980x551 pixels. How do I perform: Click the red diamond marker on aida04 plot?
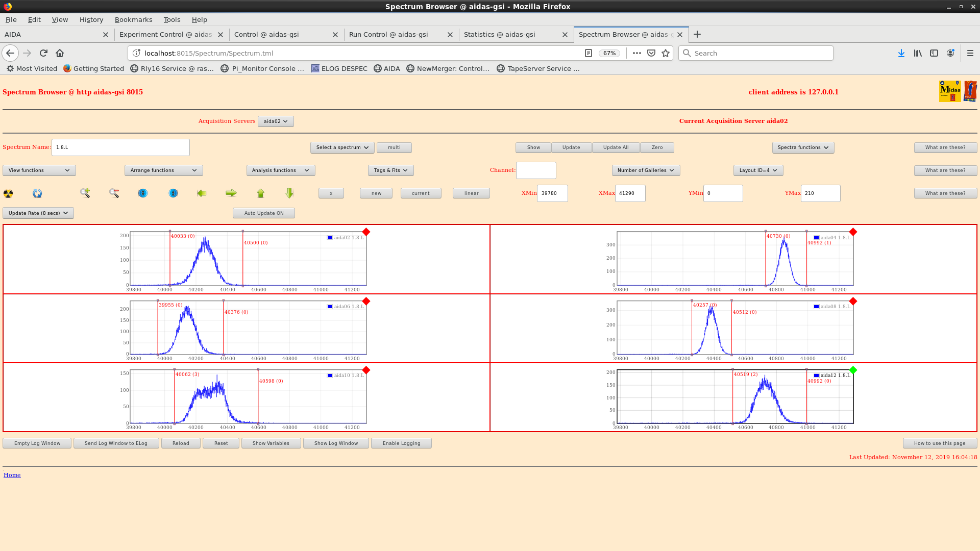(x=853, y=232)
